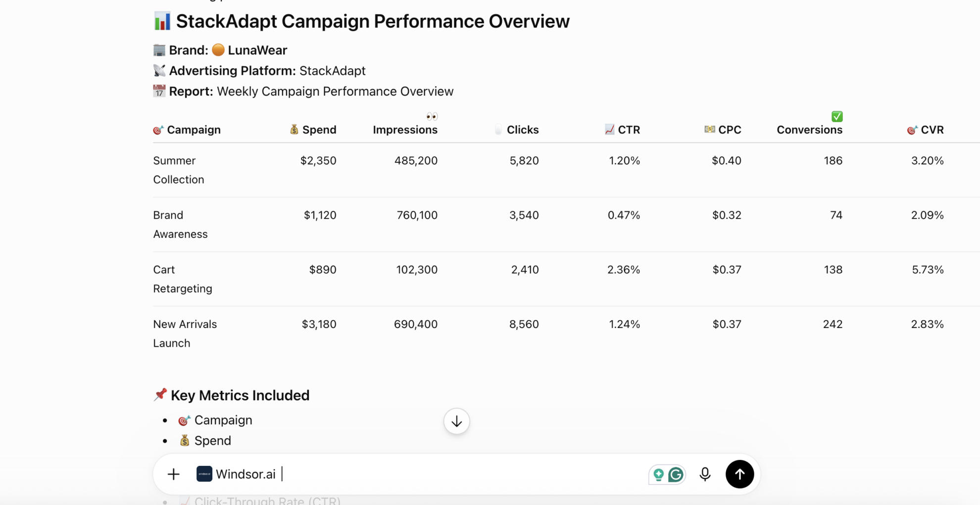
Task: Click the $2,350 spend value
Action: [318, 161]
